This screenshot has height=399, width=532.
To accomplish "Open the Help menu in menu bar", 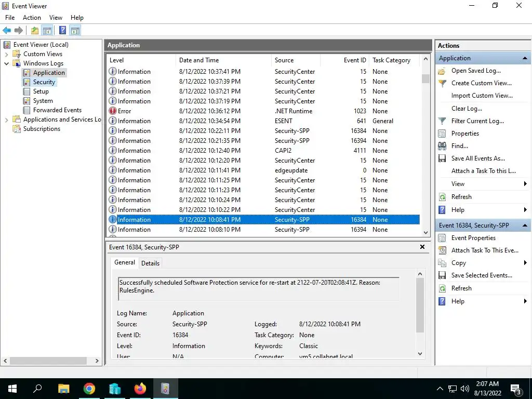I will coord(77,18).
